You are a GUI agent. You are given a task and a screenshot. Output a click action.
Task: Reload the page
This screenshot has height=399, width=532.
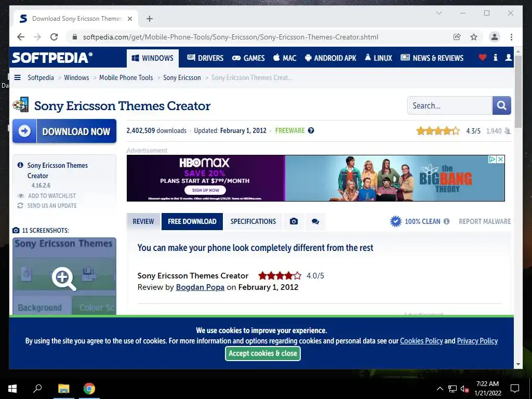pos(54,37)
